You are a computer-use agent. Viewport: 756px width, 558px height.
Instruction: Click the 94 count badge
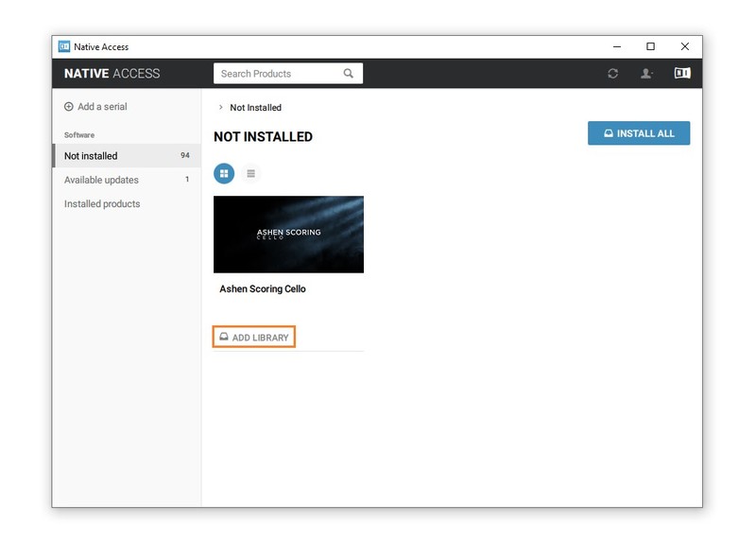point(184,155)
